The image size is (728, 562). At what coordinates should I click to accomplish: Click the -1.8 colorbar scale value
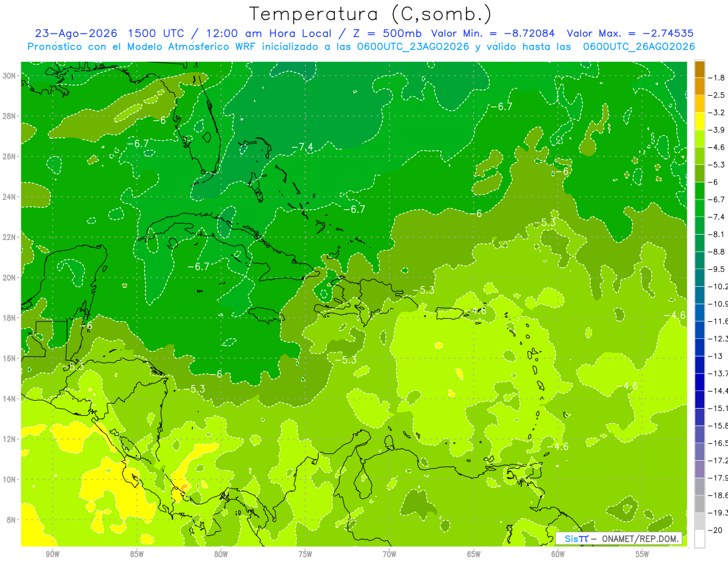pyautogui.click(x=716, y=78)
